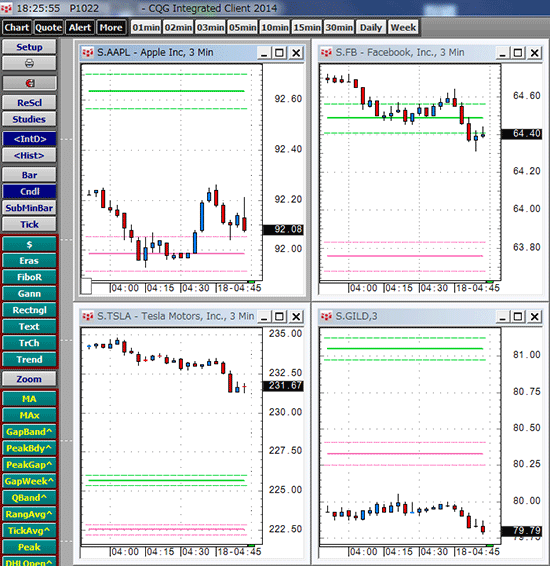Click the CQG icon in FB chart title
550x566 pixels.
click(x=326, y=53)
